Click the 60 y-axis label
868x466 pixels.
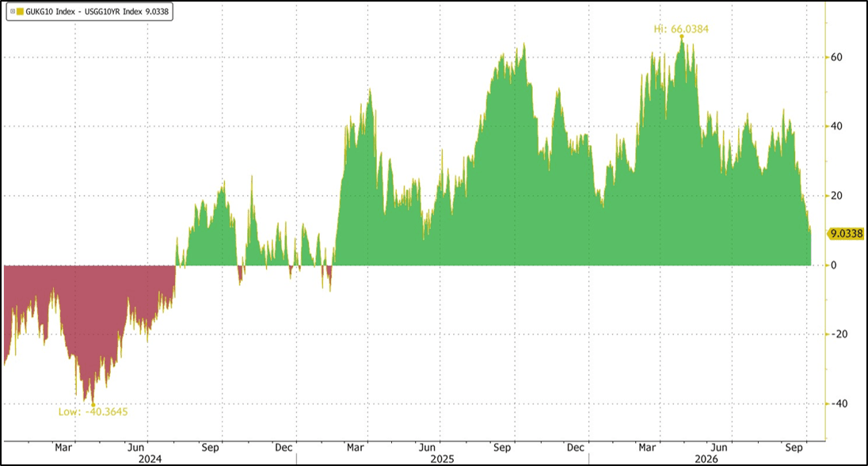(x=836, y=57)
